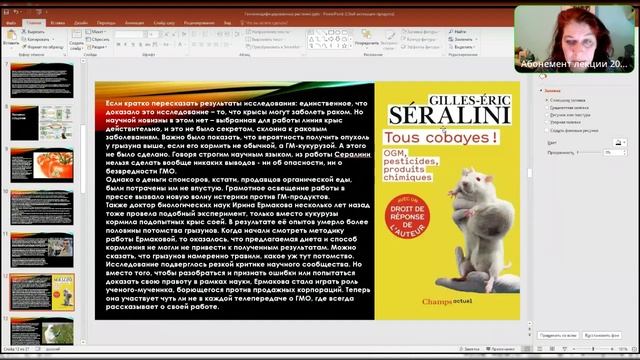Click the fill bucket icon atop the format pane
This screenshot has width=640, height=360.
[542, 76]
